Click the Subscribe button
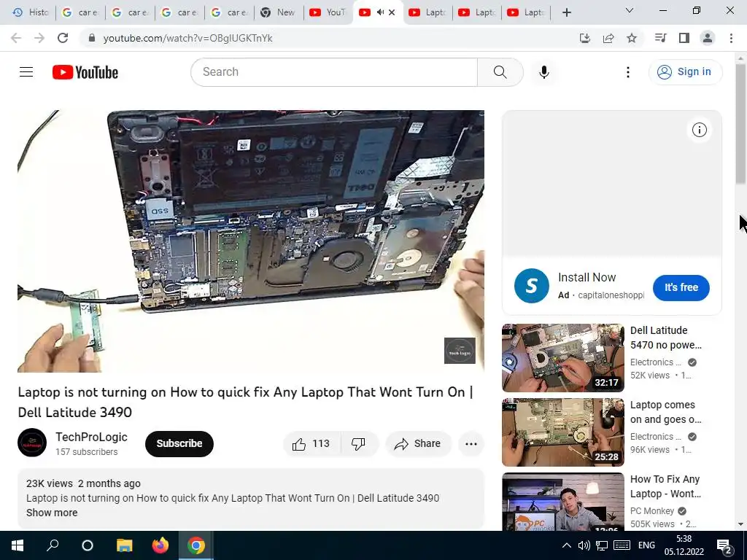Screen dimensions: 747x560 click(x=179, y=444)
